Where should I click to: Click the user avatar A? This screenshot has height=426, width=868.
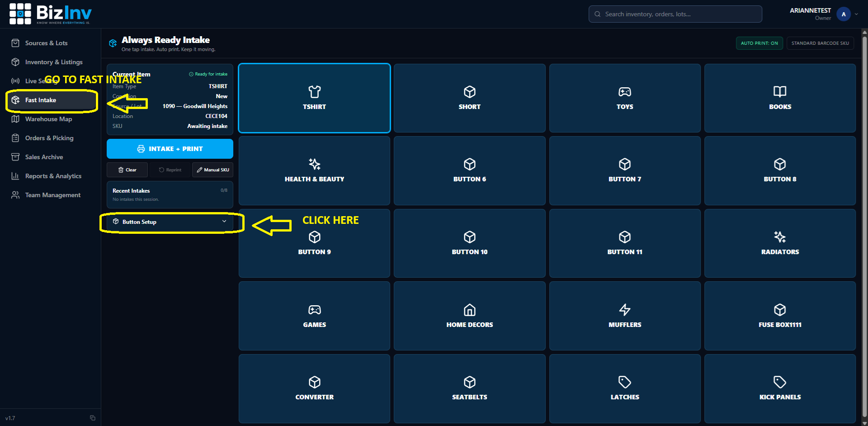(x=844, y=14)
